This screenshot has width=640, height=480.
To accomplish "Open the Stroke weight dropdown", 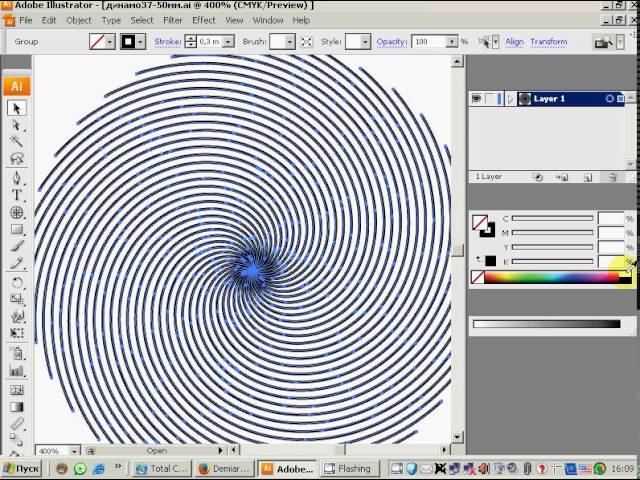I will pos(229,42).
